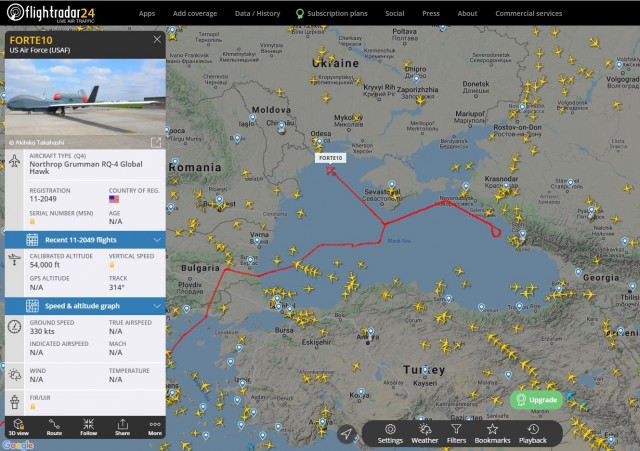640x451 pixels.
Task: Click the FORTE10 map label
Action: tap(331, 158)
